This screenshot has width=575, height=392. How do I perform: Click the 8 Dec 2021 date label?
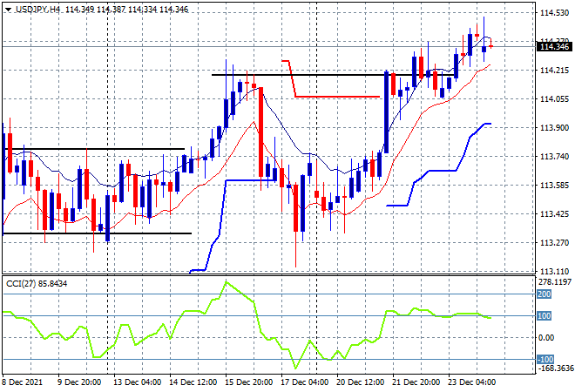click(x=23, y=382)
